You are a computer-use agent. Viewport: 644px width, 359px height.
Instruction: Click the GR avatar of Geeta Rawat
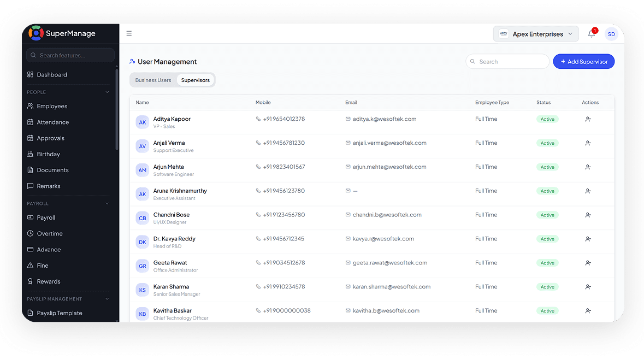[143, 266]
